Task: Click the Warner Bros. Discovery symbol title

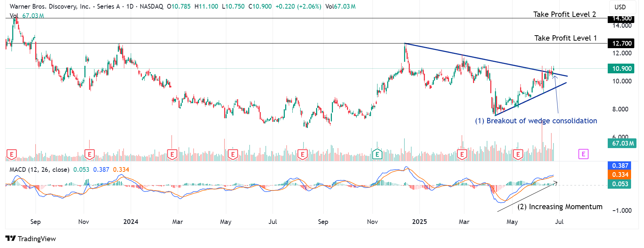Action: pyautogui.click(x=65, y=6)
